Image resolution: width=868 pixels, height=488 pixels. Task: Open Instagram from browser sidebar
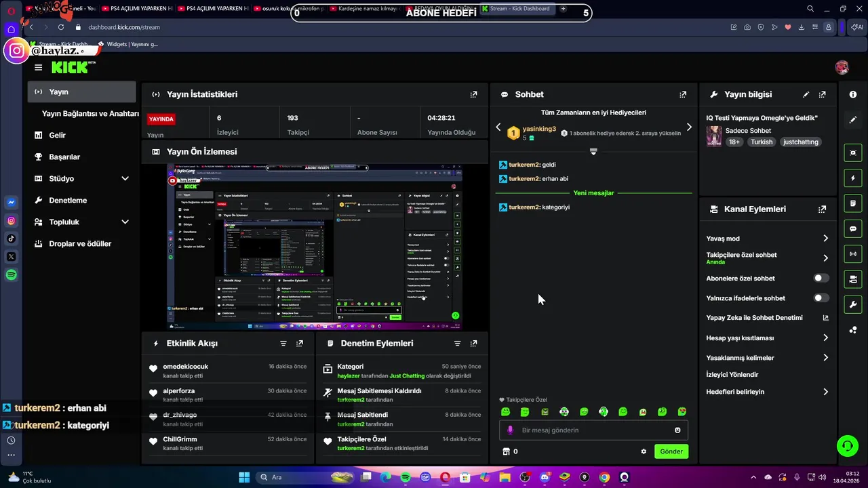coord(12,220)
